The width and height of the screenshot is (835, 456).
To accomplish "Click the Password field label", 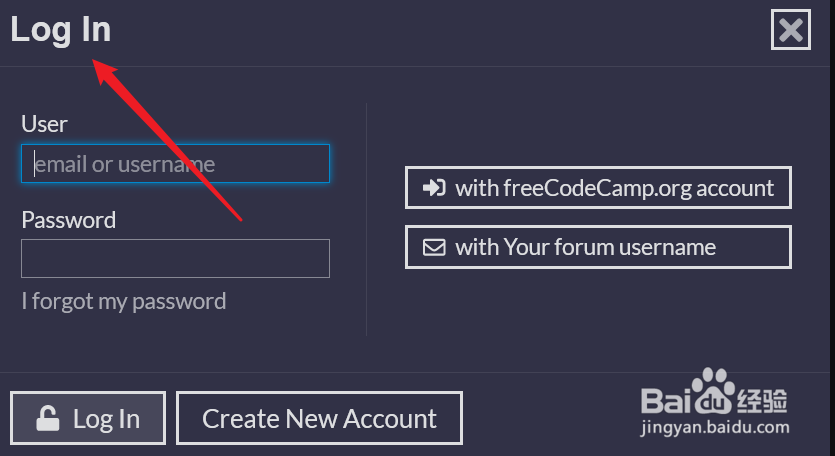I will point(69,220).
